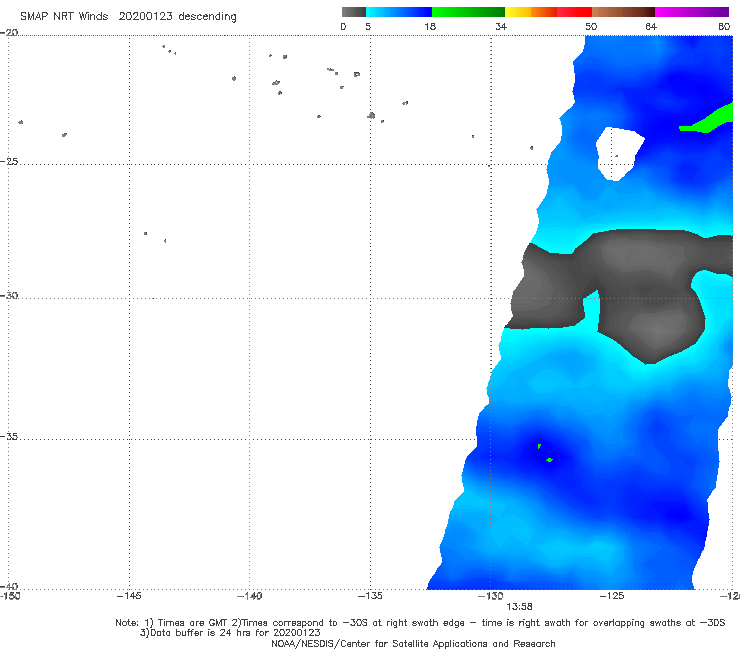Click the green segment of the colorbar
This screenshot has height=650, width=740.
468,12
